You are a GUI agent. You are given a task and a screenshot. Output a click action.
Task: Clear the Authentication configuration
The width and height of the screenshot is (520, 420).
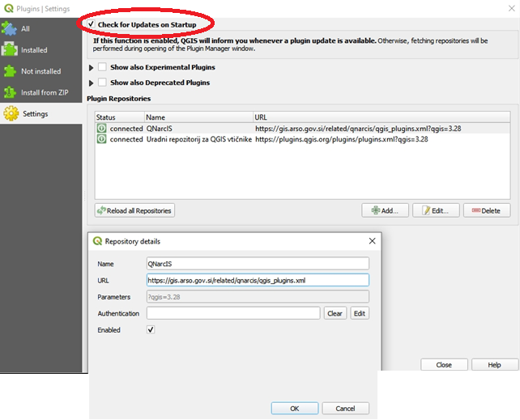335,313
